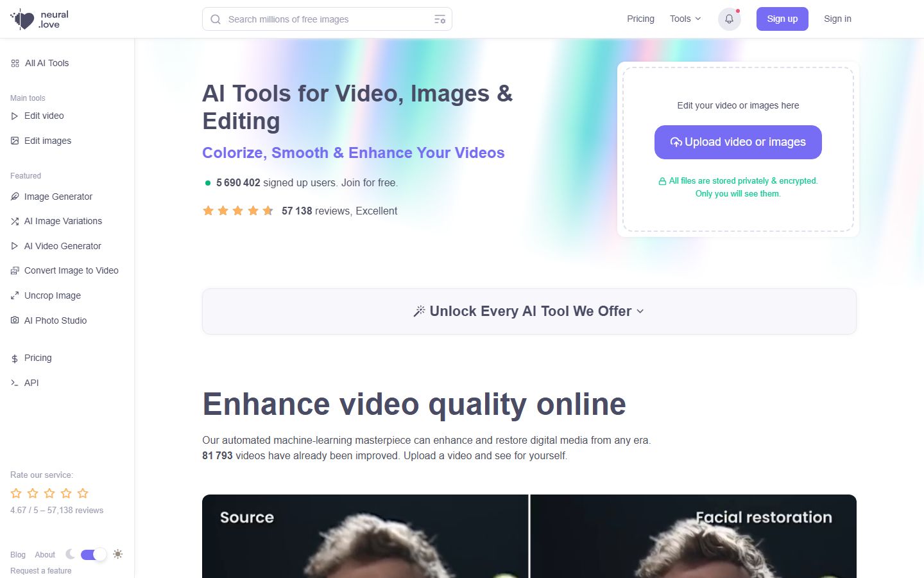Click the before/after comparison divider handle
Viewport: 924px width, 578px height.
[529, 536]
